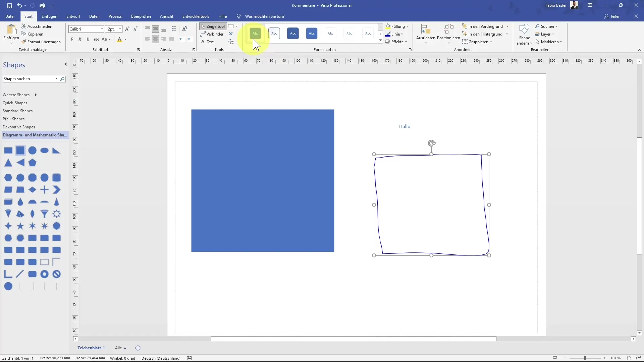
Task: Select the 5-point star shape
Action: pyautogui.click(x=20, y=226)
